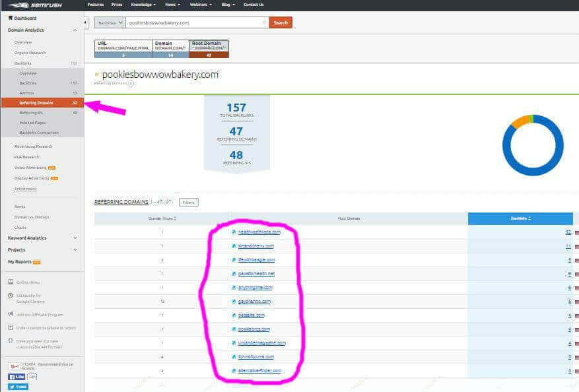This screenshot has width=579, height=392.
Task: Select the Domain scope tab
Action: click(x=170, y=49)
